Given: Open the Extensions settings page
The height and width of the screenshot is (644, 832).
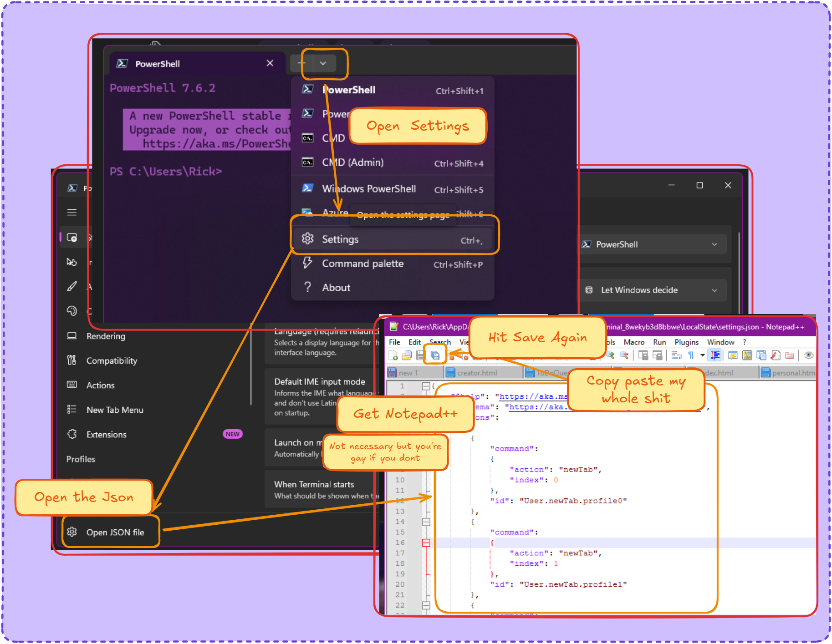Looking at the screenshot, I should click(x=155, y=435).
